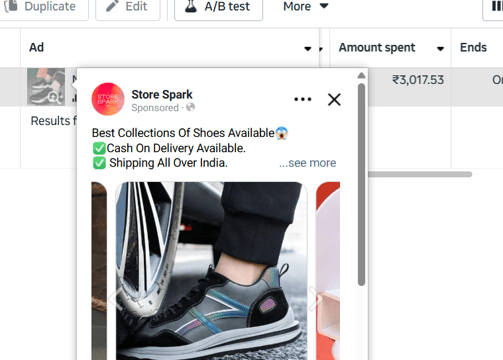Click the Amount spent column header

(377, 47)
